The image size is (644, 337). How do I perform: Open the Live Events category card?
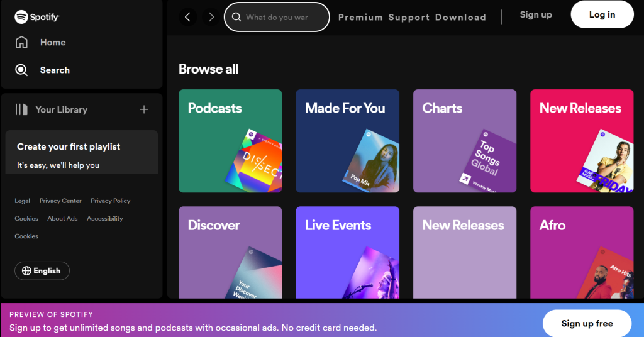[x=347, y=253]
